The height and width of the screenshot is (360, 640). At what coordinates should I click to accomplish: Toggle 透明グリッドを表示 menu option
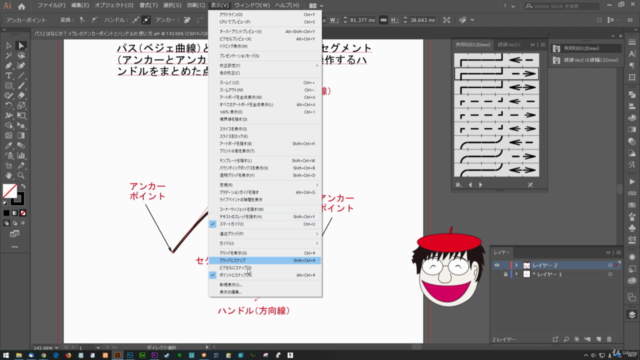(x=264, y=176)
